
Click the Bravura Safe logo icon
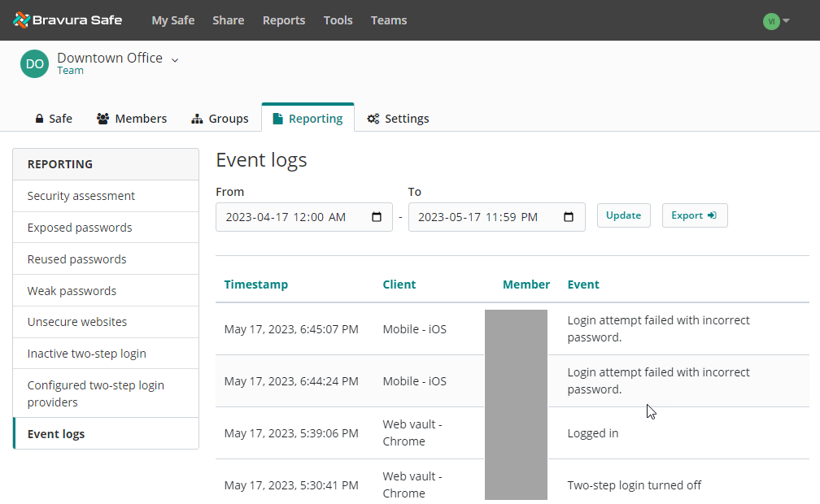[x=23, y=20]
